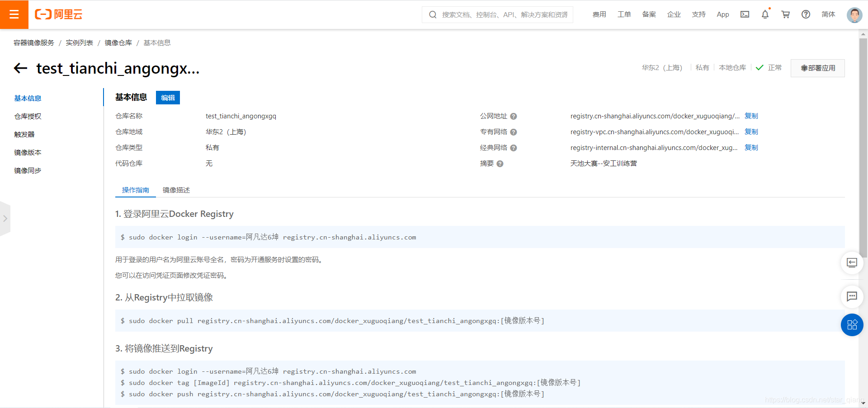This screenshot has width=868, height=408.
Task: Open the notifications bell
Action: click(x=765, y=14)
